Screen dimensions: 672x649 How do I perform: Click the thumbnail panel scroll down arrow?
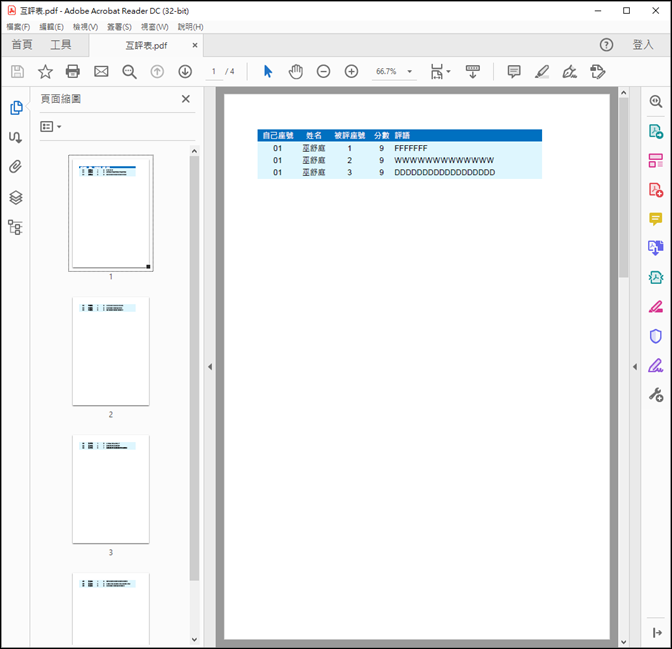pos(194,640)
